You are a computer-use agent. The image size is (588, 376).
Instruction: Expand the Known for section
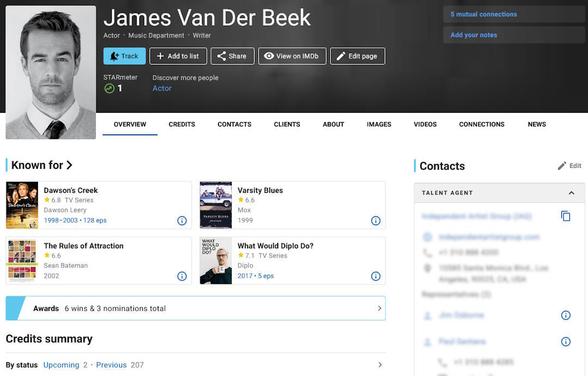(x=70, y=165)
